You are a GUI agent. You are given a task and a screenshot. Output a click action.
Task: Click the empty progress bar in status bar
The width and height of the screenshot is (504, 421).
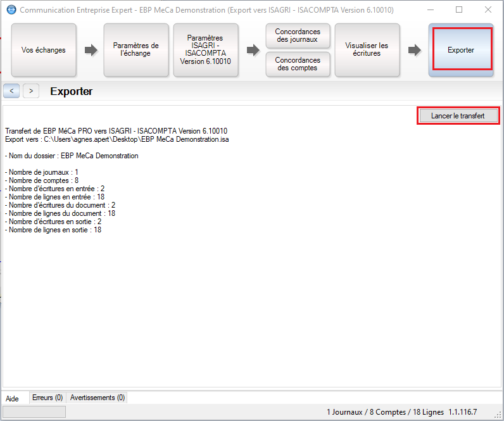click(x=34, y=412)
